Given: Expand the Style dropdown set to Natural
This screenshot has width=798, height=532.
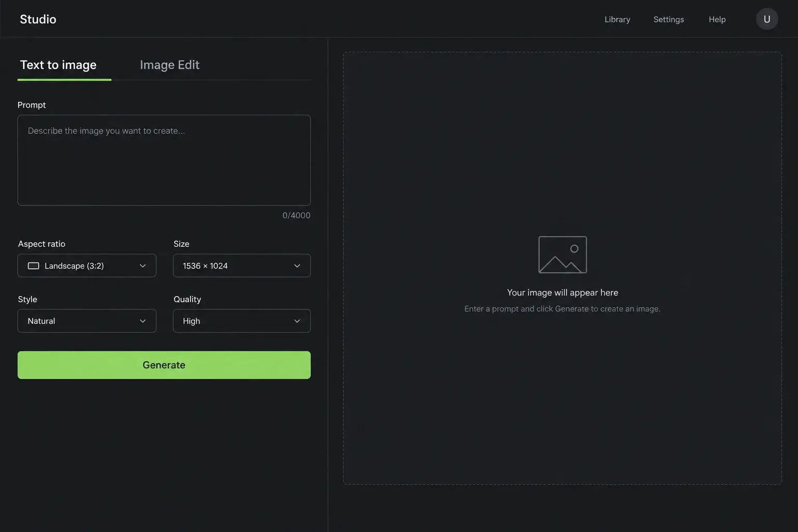Looking at the screenshot, I should tap(87, 321).
